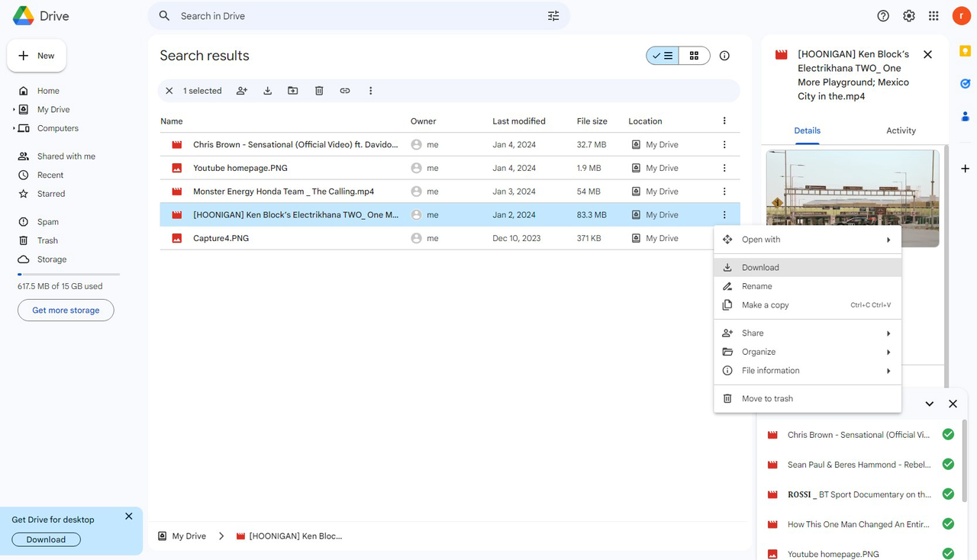Screen dimensions: 977x560
Task: Switch to the Activity tab
Action: coord(901,130)
